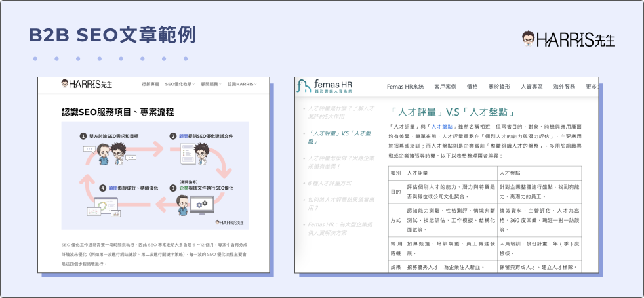Click cell 招募優秀人才，為企業注入新血

click(450, 267)
